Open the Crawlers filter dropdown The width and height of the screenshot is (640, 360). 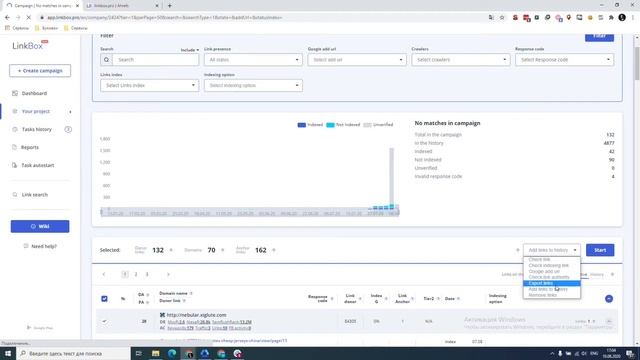tap(460, 60)
